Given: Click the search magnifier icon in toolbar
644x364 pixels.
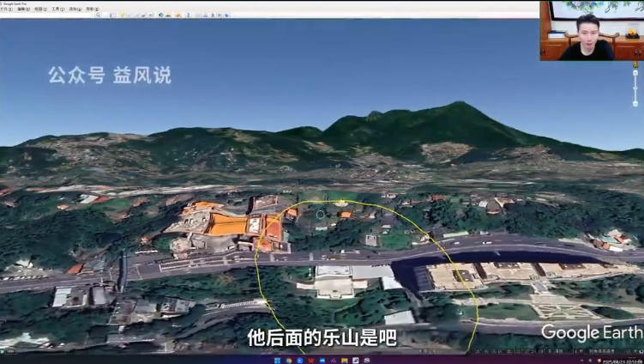Looking at the screenshot, I should pos(98,15).
